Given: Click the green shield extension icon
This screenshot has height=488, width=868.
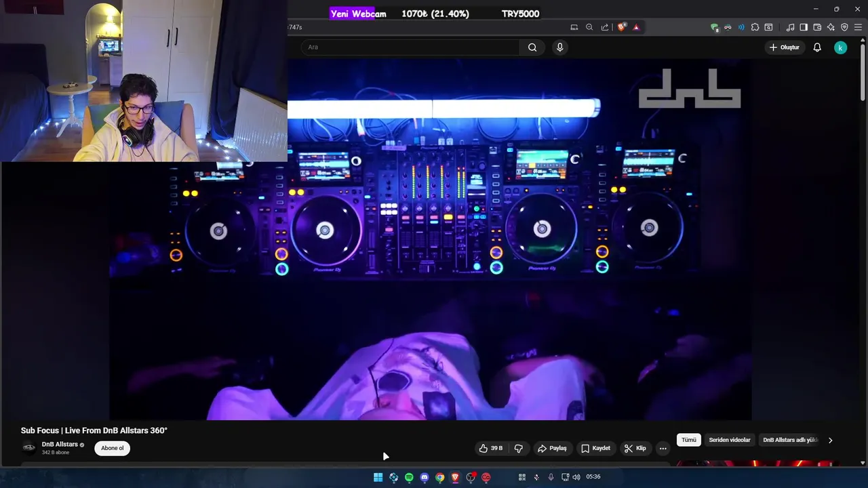Looking at the screenshot, I should click(715, 27).
